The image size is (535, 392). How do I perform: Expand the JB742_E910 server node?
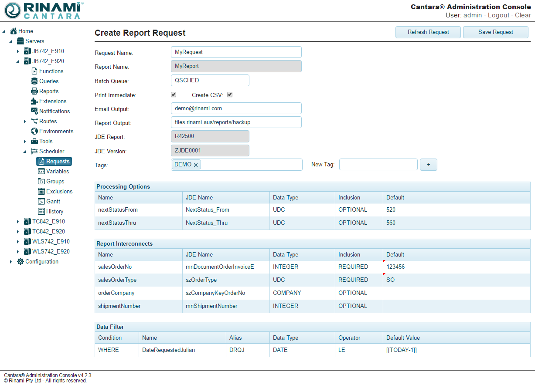(18, 51)
